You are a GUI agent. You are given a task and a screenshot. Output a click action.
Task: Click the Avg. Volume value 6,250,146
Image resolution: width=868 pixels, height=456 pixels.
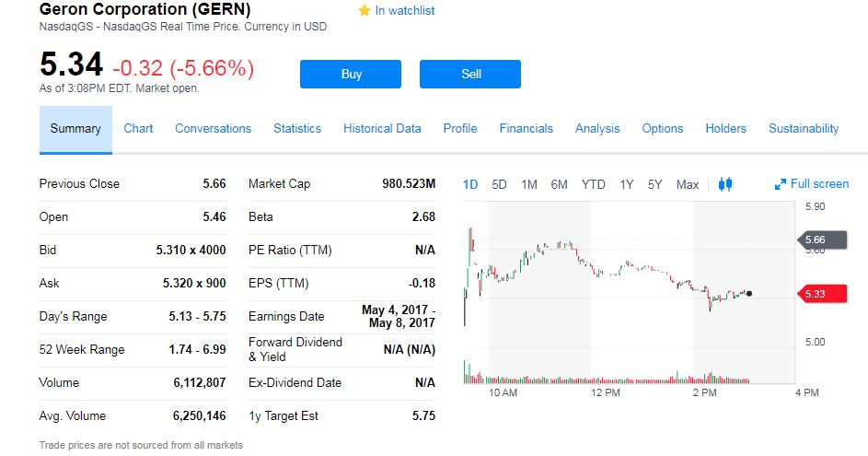coord(200,416)
